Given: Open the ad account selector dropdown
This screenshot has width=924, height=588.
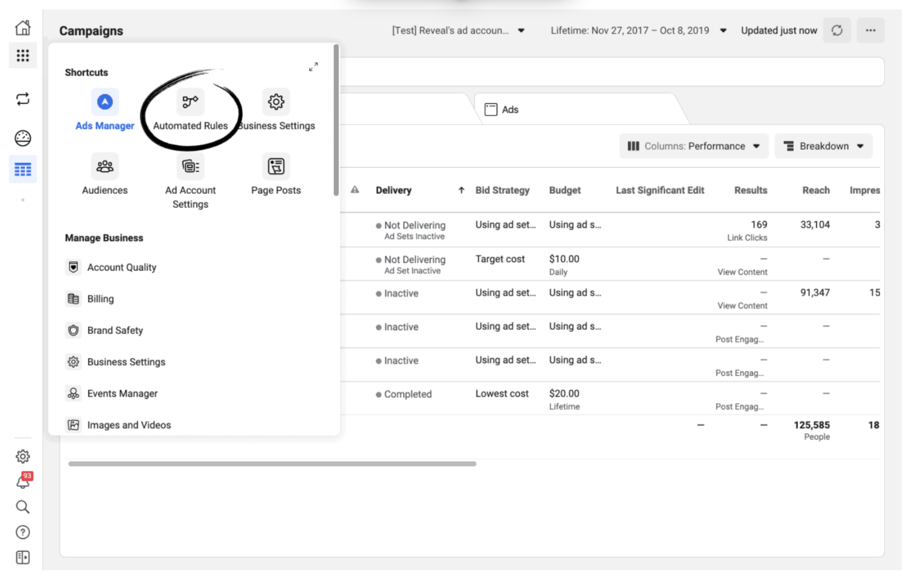Looking at the screenshot, I should click(x=458, y=30).
